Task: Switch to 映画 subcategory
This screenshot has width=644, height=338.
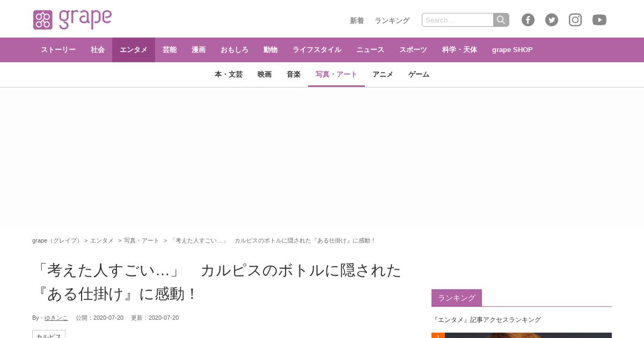Action: (x=265, y=75)
